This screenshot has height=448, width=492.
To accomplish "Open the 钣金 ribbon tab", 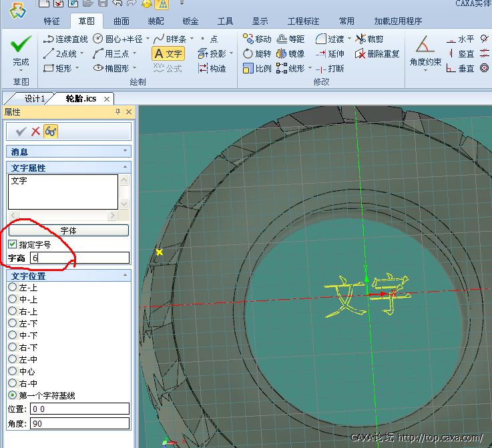I will click(x=190, y=21).
